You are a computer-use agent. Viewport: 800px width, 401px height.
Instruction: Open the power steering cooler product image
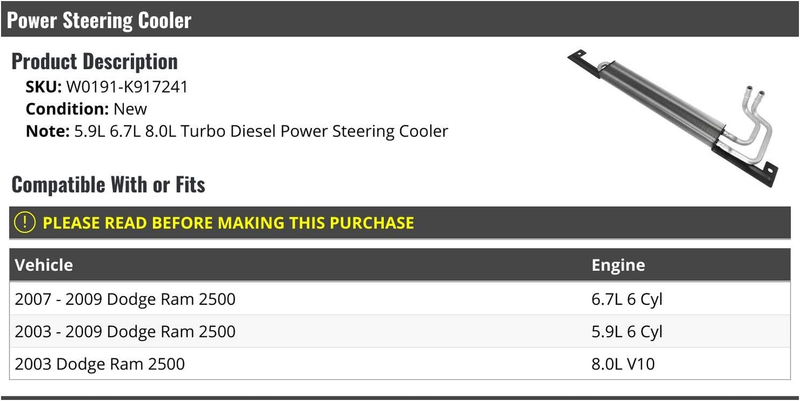pos(673,118)
